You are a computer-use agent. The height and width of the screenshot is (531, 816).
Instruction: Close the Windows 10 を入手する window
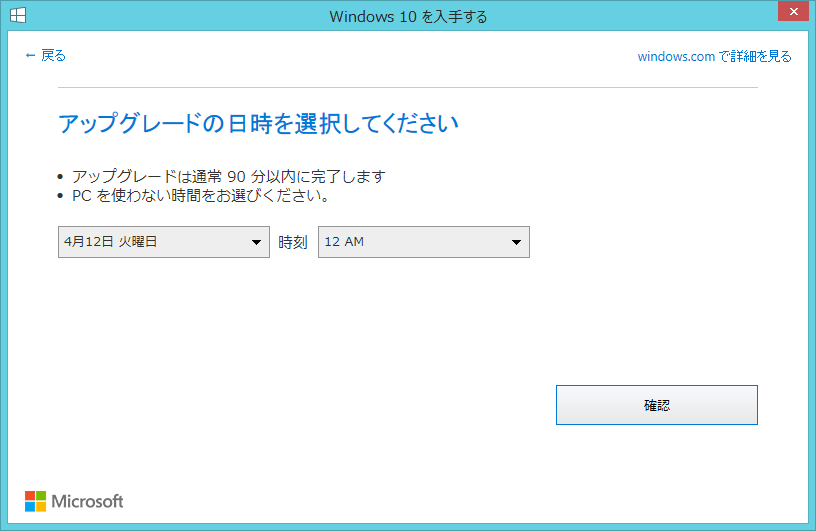(793, 11)
